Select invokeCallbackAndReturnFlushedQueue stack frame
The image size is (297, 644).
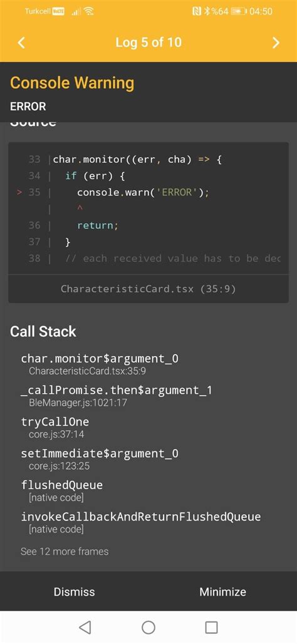pos(141,522)
